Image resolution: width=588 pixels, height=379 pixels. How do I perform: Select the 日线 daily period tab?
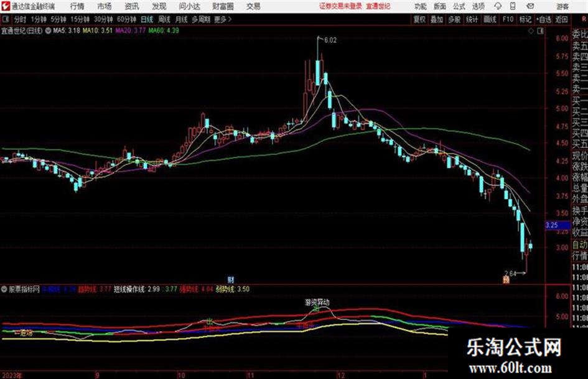click(x=147, y=19)
